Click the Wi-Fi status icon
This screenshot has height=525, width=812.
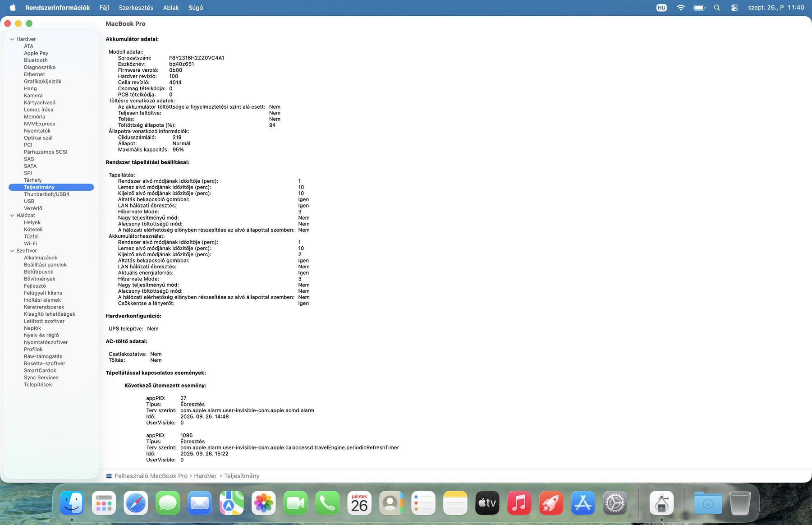click(x=681, y=8)
